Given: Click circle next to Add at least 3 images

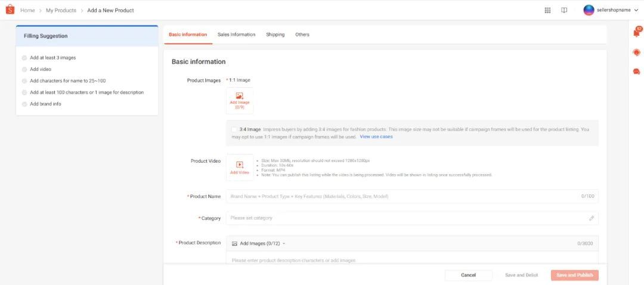Looking at the screenshot, I should (24, 58).
